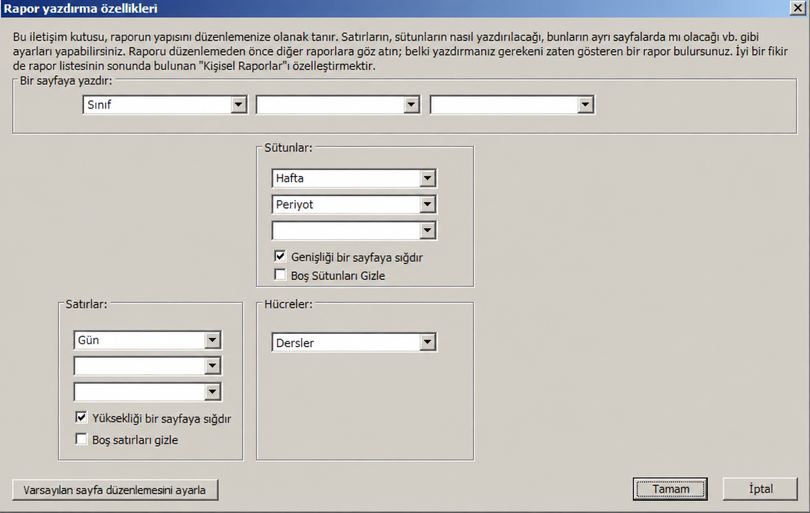Click Varsayılan sayfa düzenlemesini ayarla button
This screenshot has height=513, width=810.
(x=115, y=490)
